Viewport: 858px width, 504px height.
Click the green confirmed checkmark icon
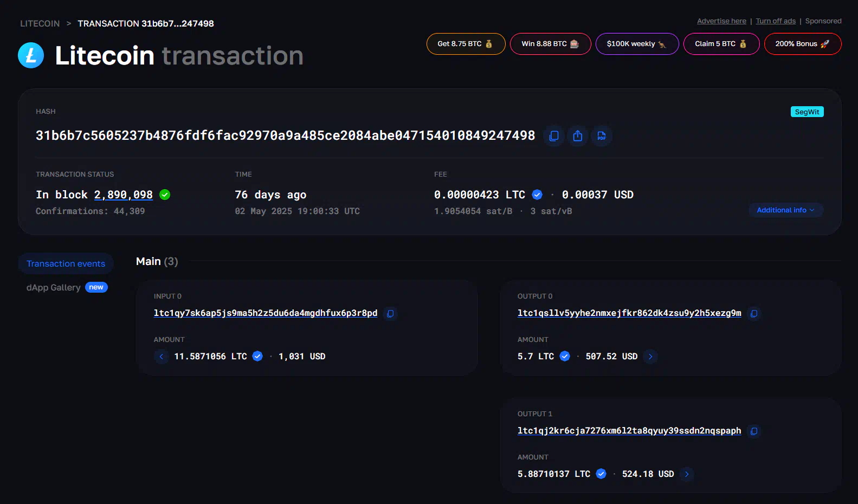point(165,195)
